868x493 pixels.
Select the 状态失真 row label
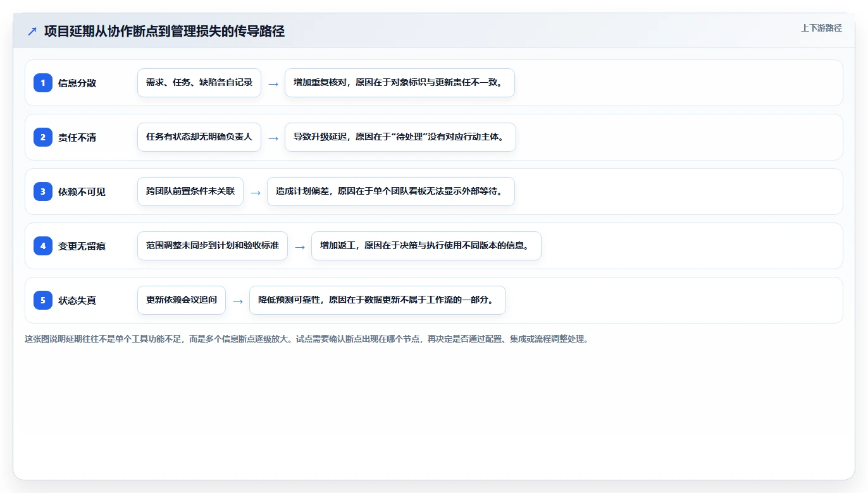point(77,300)
